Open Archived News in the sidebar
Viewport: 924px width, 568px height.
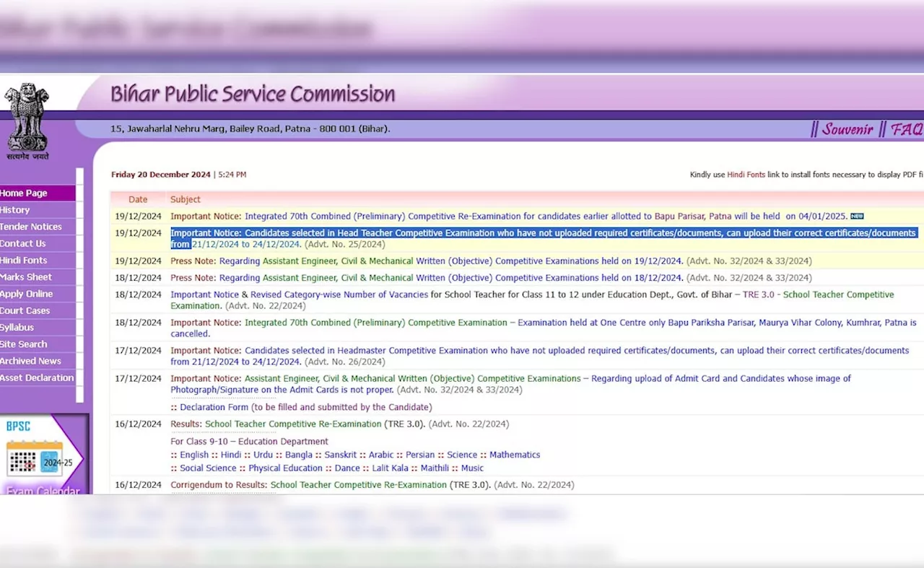coord(38,361)
